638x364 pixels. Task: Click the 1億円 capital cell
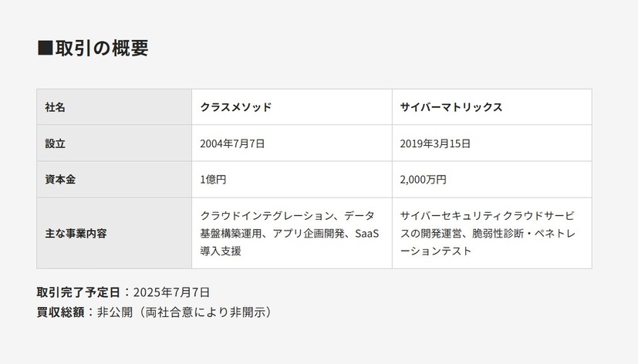pyautogui.click(x=213, y=180)
